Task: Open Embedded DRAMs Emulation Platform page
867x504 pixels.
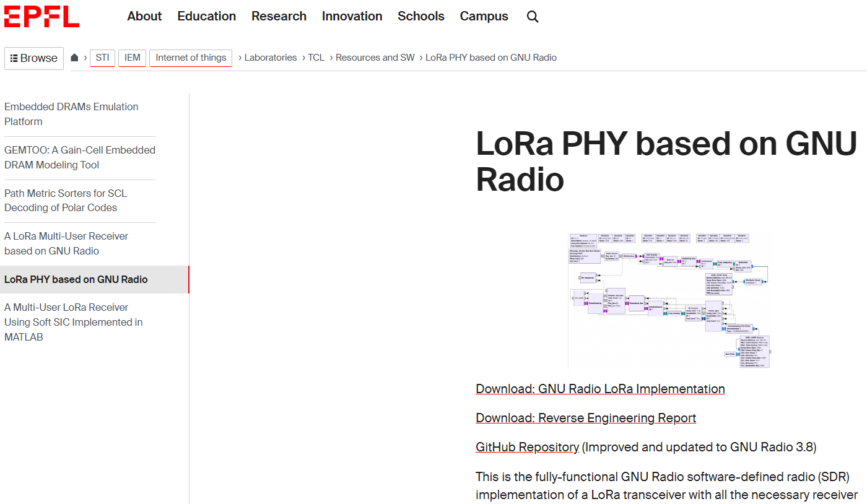Action: 71,114
